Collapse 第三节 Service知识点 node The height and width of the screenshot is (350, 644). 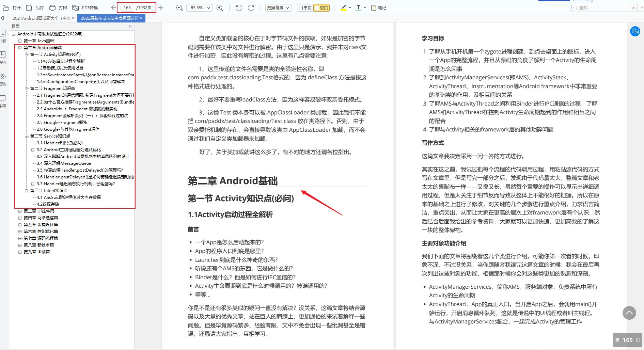click(x=27, y=136)
